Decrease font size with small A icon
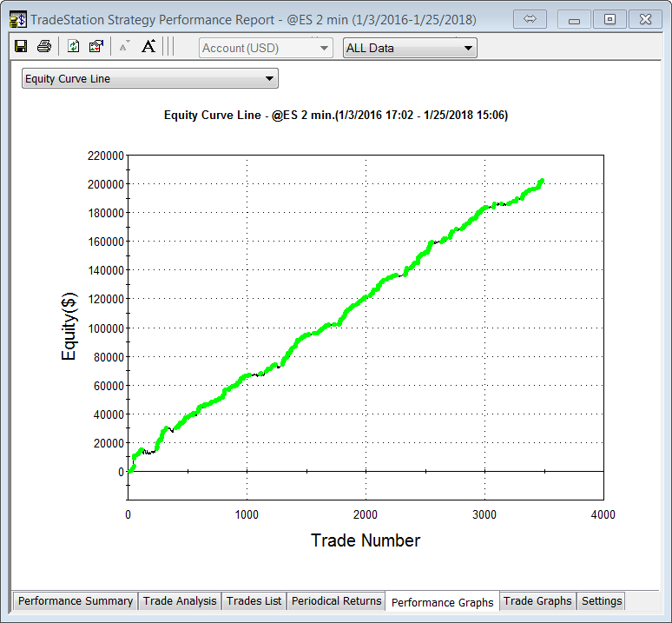The image size is (672, 623). [x=124, y=47]
